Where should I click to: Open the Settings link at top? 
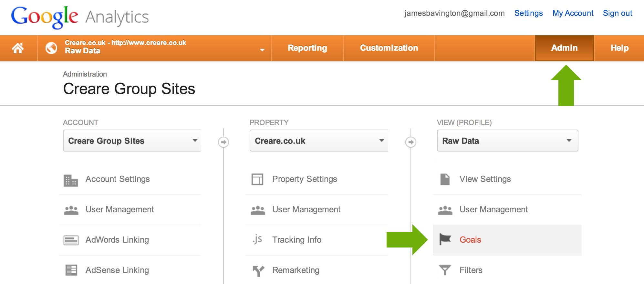pos(528,13)
